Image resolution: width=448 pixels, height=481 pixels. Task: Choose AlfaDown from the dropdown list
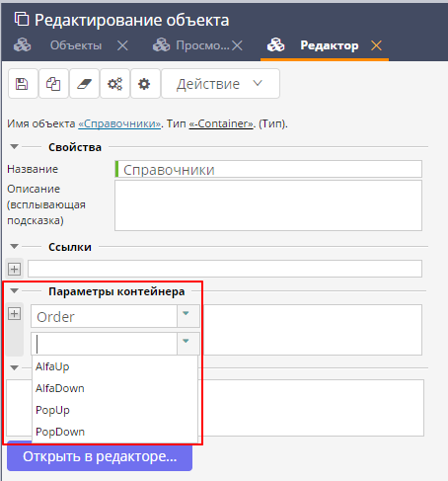114,388
